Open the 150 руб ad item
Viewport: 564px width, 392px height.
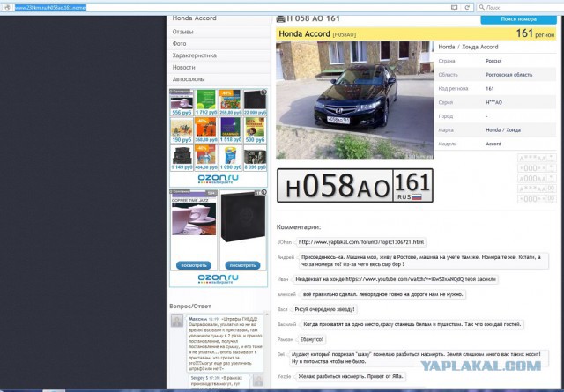point(182,129)
